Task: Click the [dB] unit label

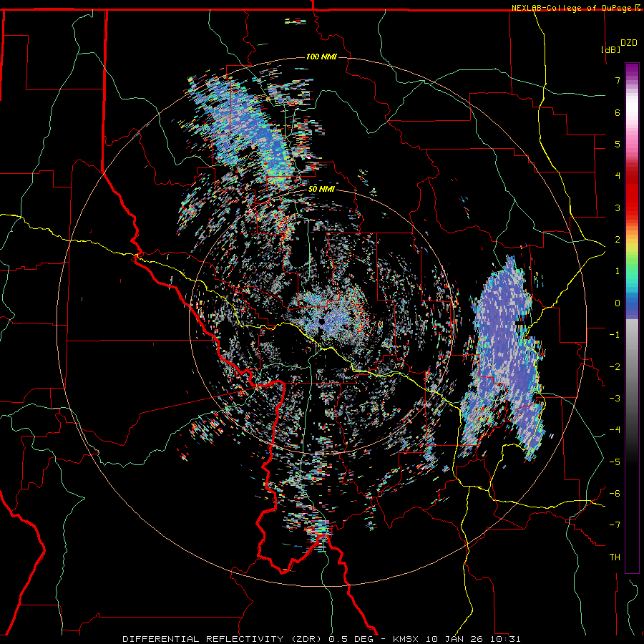Action: [x=611, y=49]
